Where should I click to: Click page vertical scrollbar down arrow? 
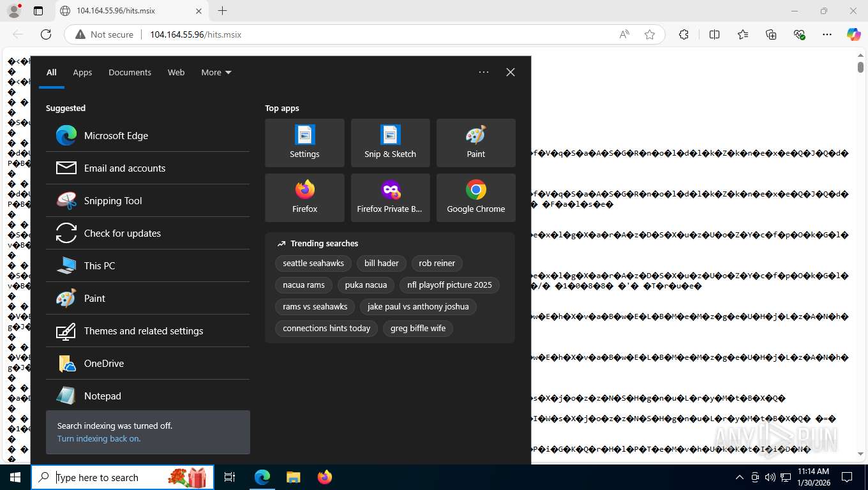(860, 454)
